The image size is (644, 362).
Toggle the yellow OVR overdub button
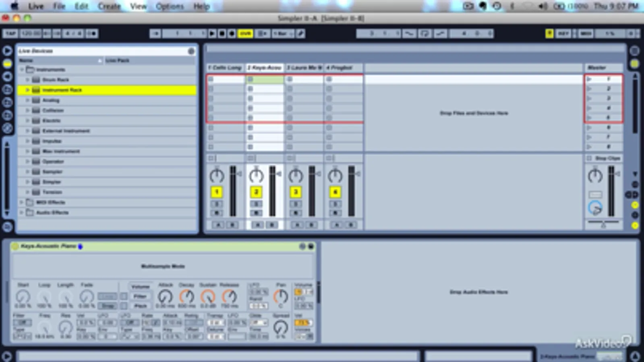tap(245, 34)
